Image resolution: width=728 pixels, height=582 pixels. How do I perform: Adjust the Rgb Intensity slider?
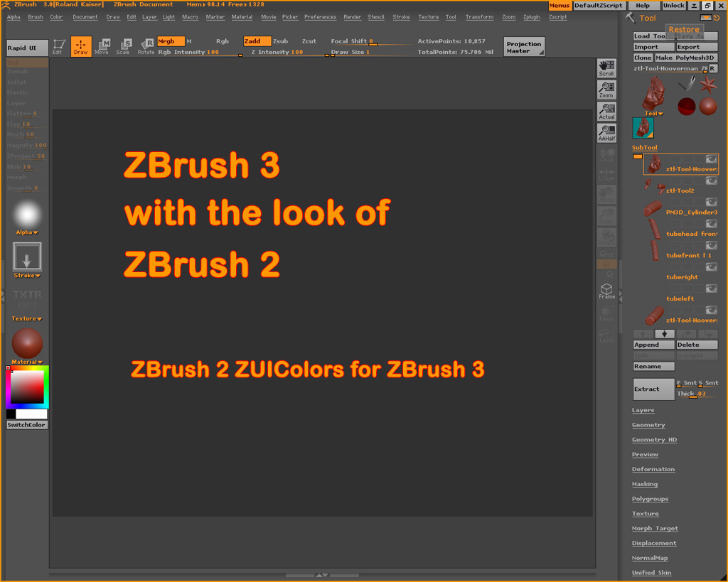200,53
